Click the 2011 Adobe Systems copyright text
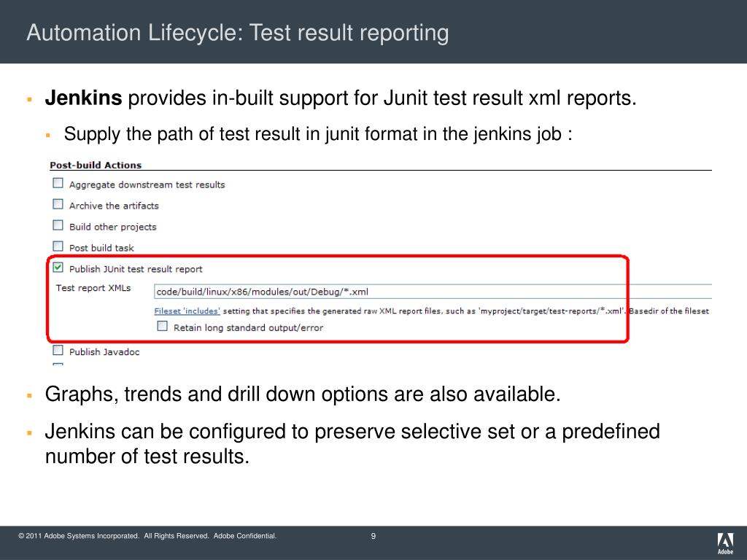747x560 pixels. pos(147,536)
